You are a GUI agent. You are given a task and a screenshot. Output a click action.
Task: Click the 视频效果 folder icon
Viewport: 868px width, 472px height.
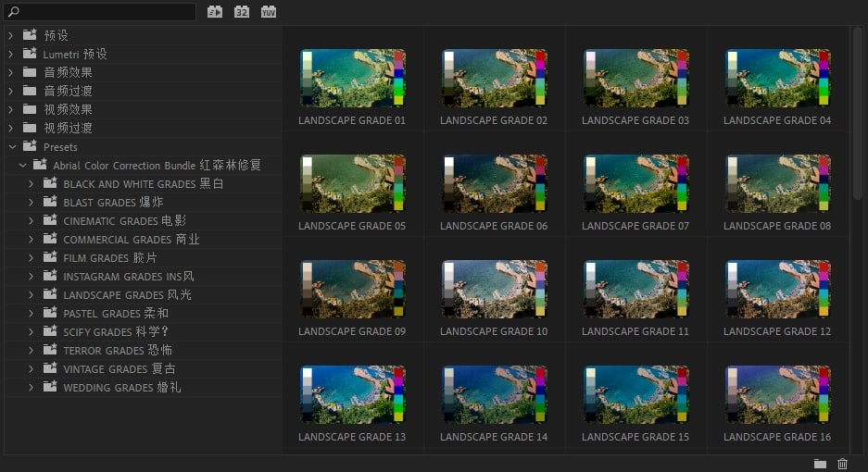30,109
